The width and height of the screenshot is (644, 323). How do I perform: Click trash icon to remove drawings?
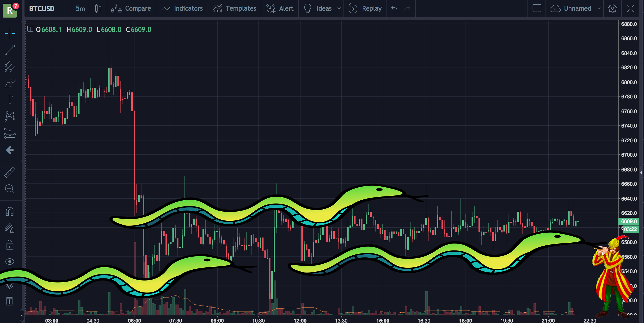pyautogui.click(x=10, y=301)
